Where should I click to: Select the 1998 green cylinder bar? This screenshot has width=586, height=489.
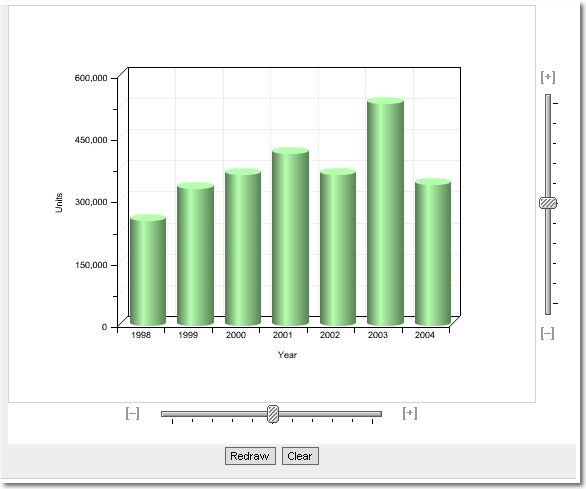pyautogui.click(x=148, y=270)
